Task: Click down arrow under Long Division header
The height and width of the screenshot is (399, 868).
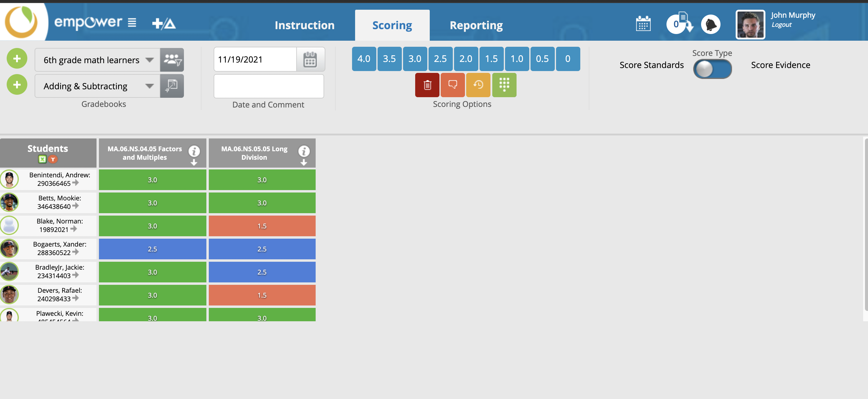Action: coord(303,163)
